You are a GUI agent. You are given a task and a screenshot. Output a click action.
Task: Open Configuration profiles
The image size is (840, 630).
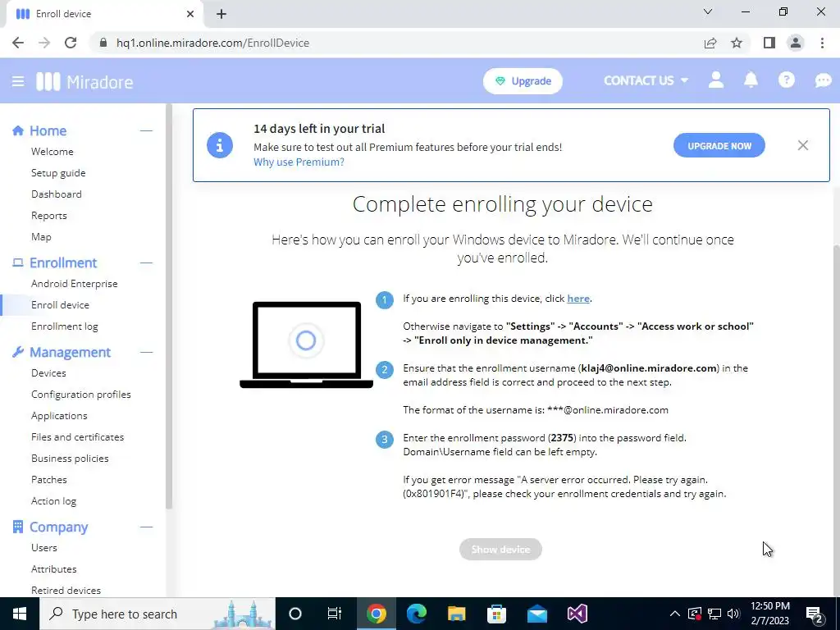point(81,395)
